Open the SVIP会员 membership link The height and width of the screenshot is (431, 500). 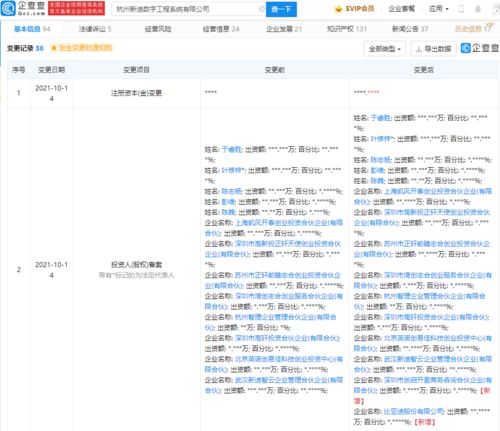pos(355,9)
